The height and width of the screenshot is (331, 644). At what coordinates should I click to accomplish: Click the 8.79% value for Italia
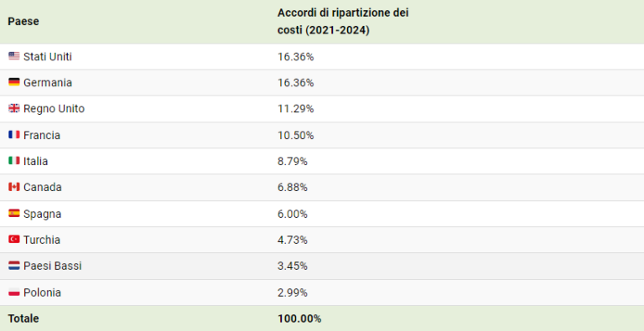(x=293, y=162)
